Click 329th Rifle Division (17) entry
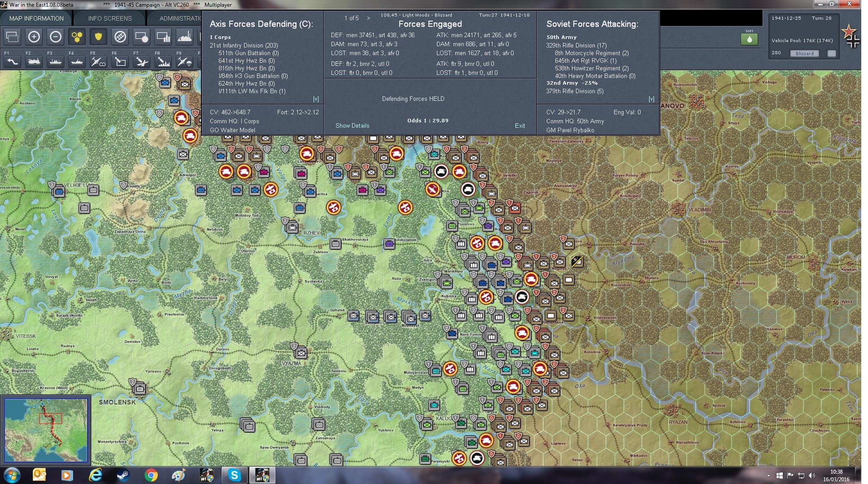The height and width of the screenshot is (484, 868). (576, 45)
